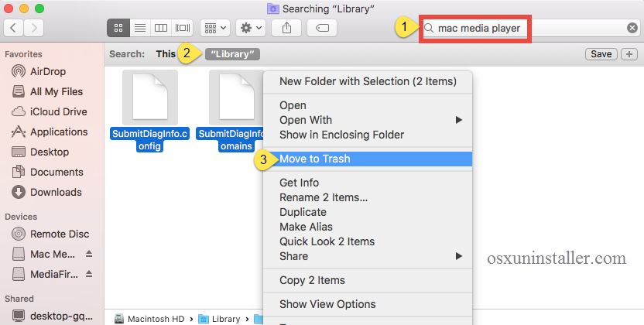Image resolution: width=644 pixels, height=325 pixels.
Task: Eject the Mac Me... device
Action: (x=88, y=254)
